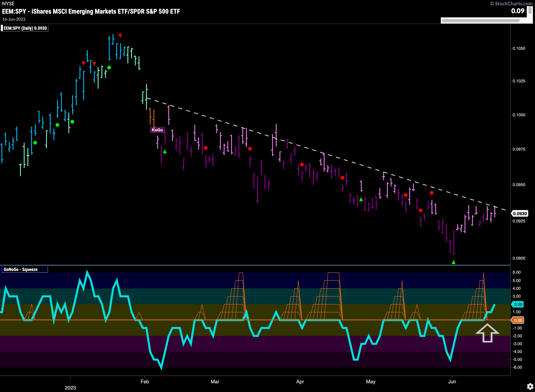Click the 0.0975 price axis label
Viewport: 535px width, 392px height.
519,149
